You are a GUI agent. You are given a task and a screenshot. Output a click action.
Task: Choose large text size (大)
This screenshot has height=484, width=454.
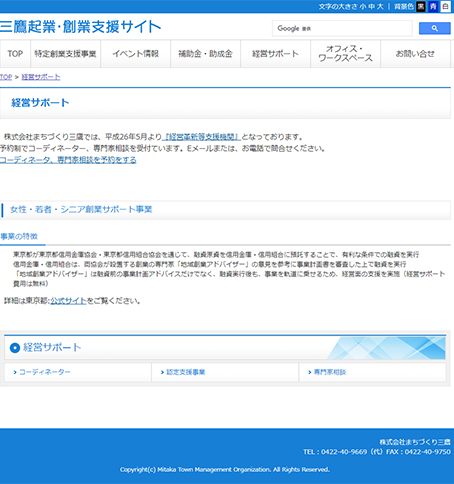380,7
